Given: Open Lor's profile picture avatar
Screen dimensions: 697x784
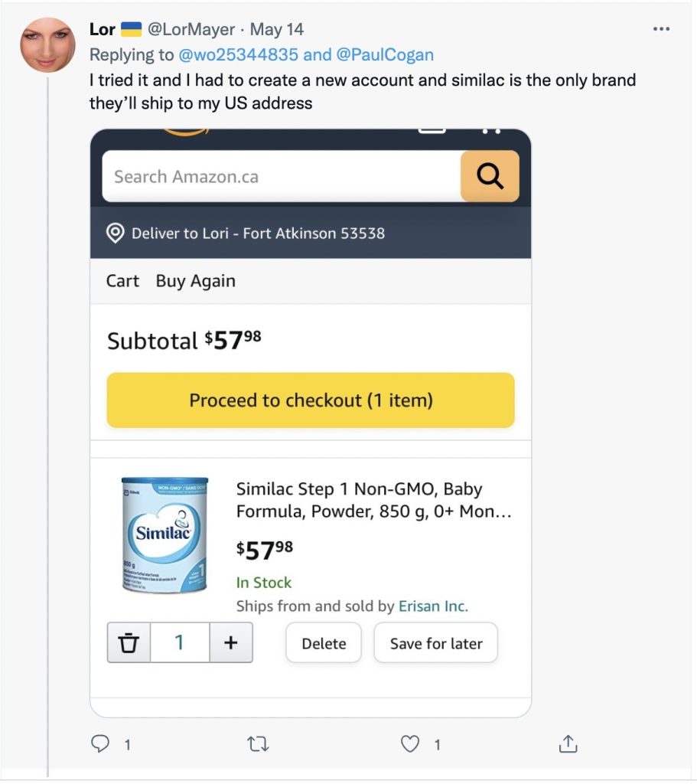Looking at the screenshot, I should point(47,44).
